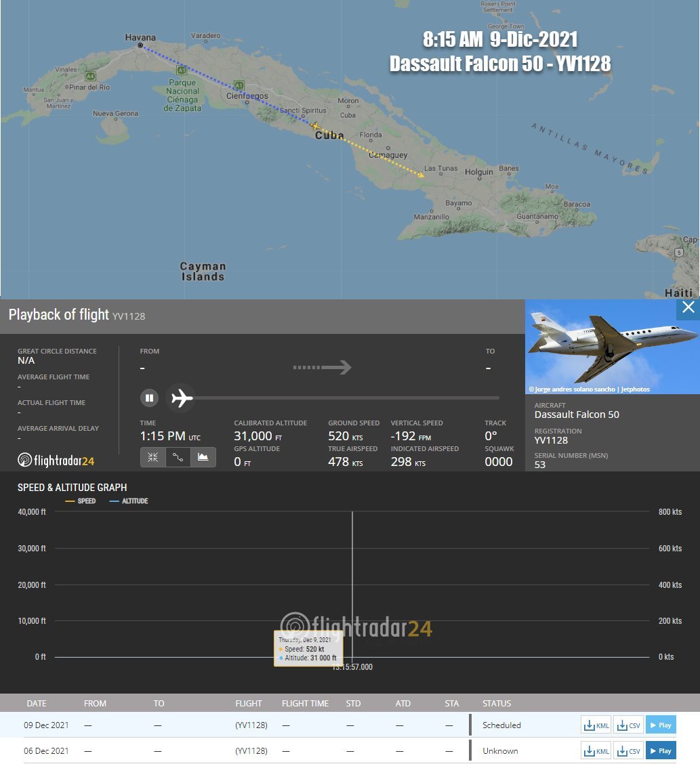The width and height of the screenshot is (700, 764).
Task: Select the 06 Dec 2021 date cell
Action: point(46,751)
